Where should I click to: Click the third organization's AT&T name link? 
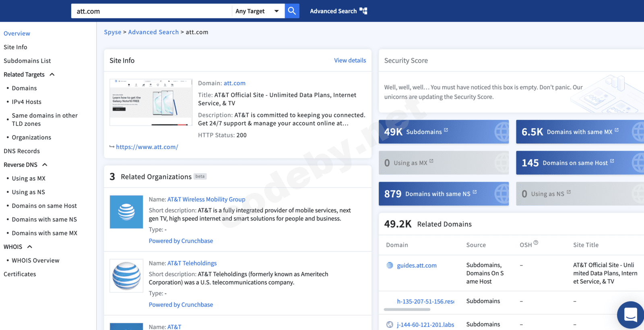pos(174,327)
